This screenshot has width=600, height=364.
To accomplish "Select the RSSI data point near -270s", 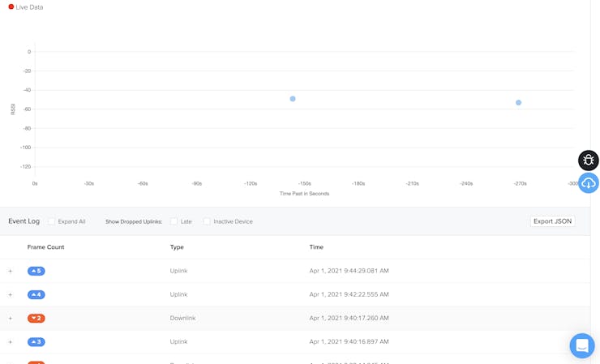I will pyautogui.click(x=518, y=103).
